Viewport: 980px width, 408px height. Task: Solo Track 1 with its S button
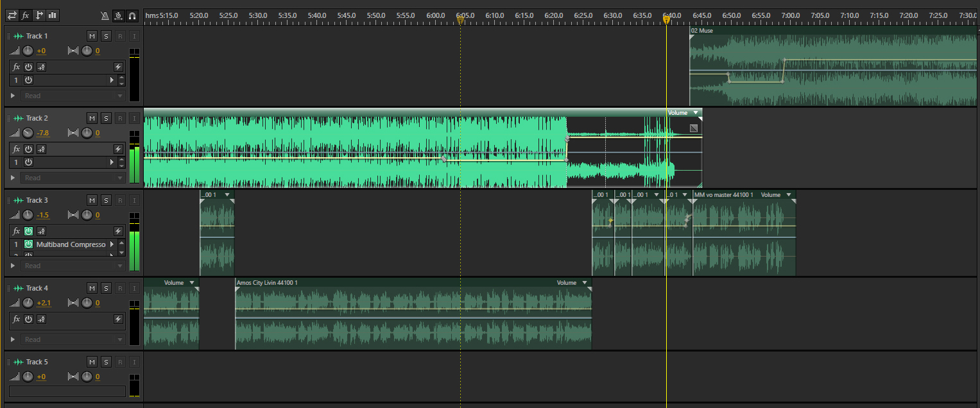pyautogui.click(x=106, y=35)
